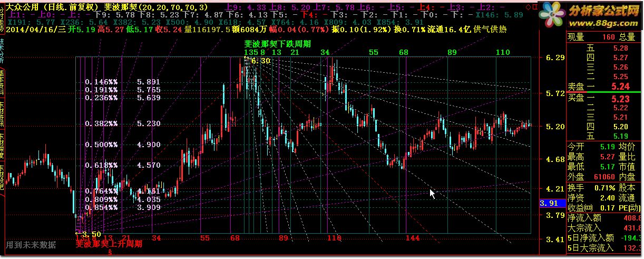
Task: Click the 今开 5.19 row
Action: (x=590, y=147)
